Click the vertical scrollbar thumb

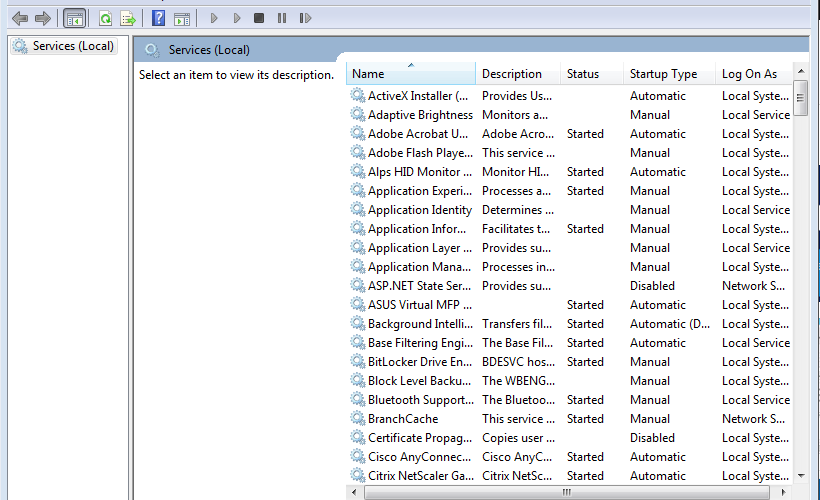(801, 98)
